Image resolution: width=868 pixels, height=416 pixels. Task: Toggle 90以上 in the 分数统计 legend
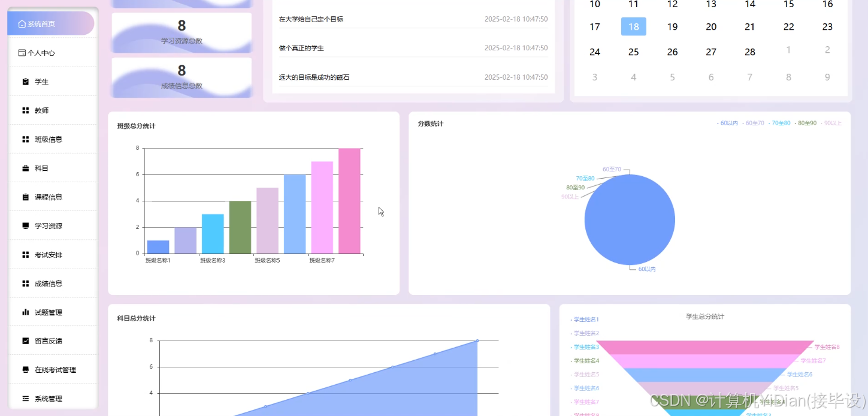831,123
